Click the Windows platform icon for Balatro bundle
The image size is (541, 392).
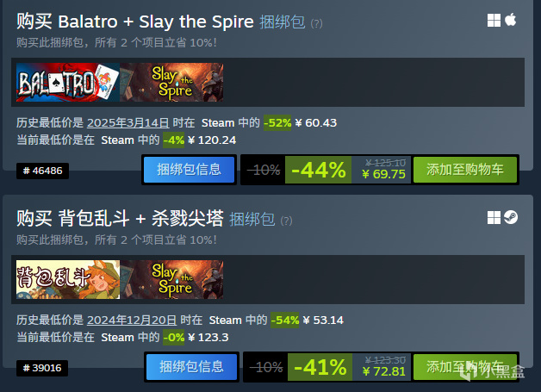[494, 20]
